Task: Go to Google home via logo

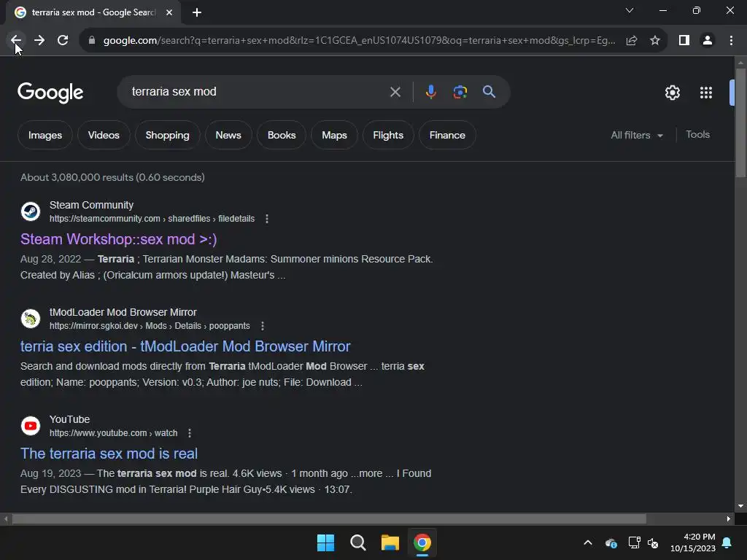Action: point(50,93)
